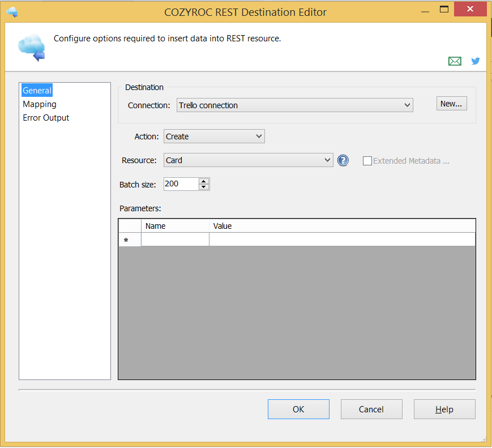Click the empty parameter Value cell

click(342, 240)
